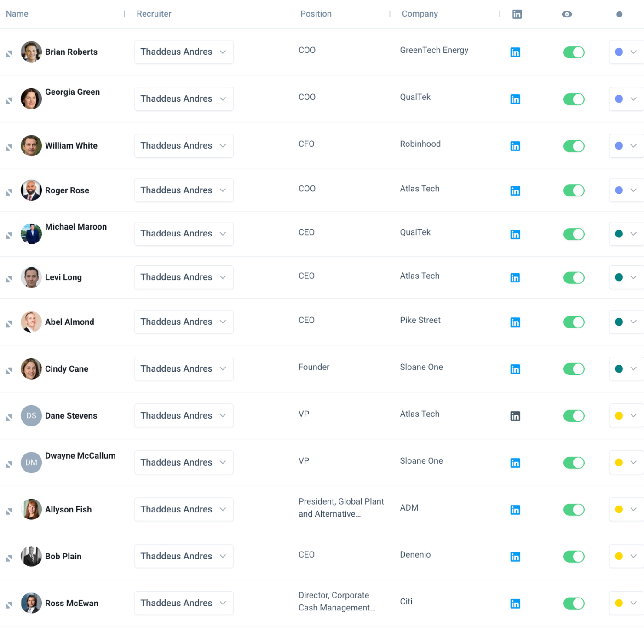
Task: Expand the recruiter dropdown for Allyson Fish
Action: (184, 509)
